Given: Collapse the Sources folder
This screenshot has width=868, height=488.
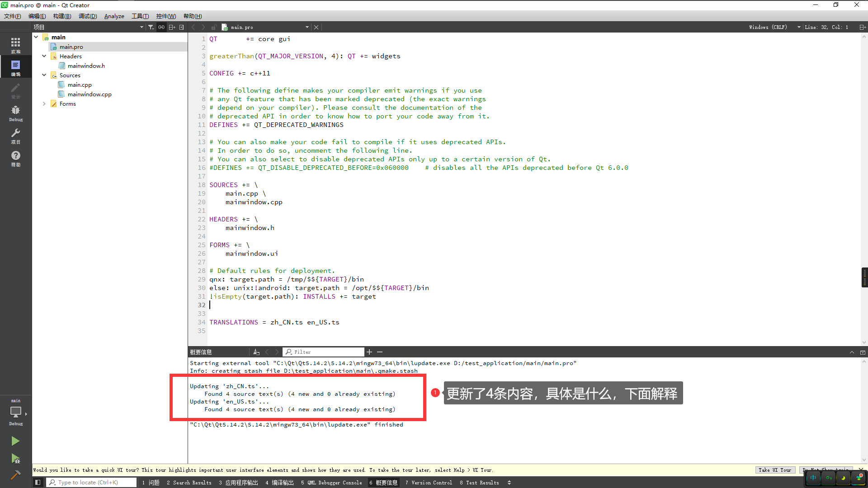Looking at the screenshot, I should 44,75.
